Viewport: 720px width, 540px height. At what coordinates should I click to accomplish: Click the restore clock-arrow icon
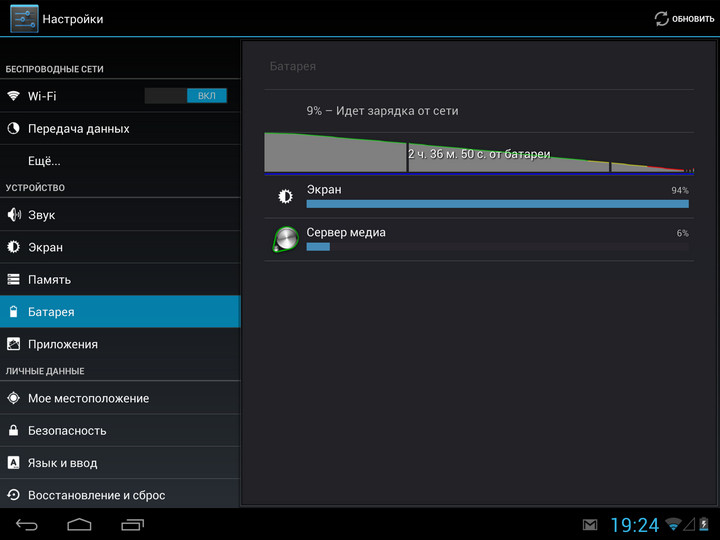[x=13, y=495]
